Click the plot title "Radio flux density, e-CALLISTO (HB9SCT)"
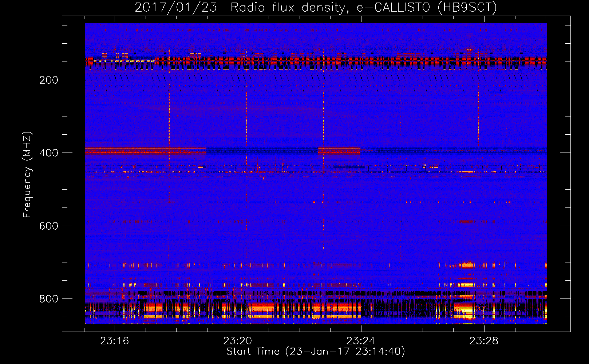The width and height of the screenshot is (589, 364). pos(364,7)
